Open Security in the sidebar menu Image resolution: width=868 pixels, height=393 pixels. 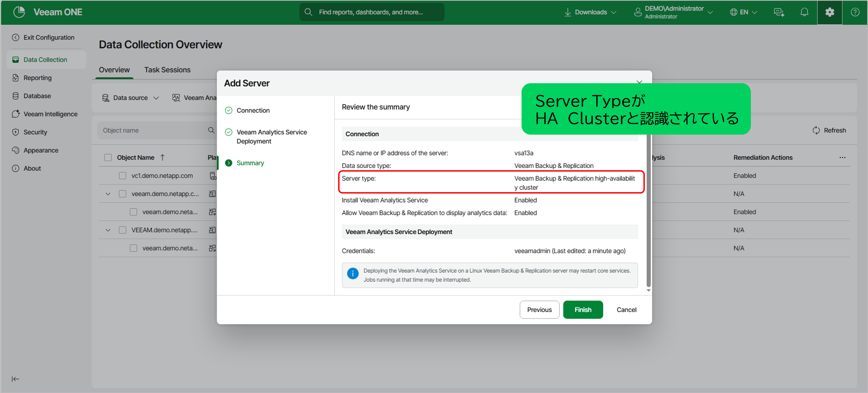(35, 132)
